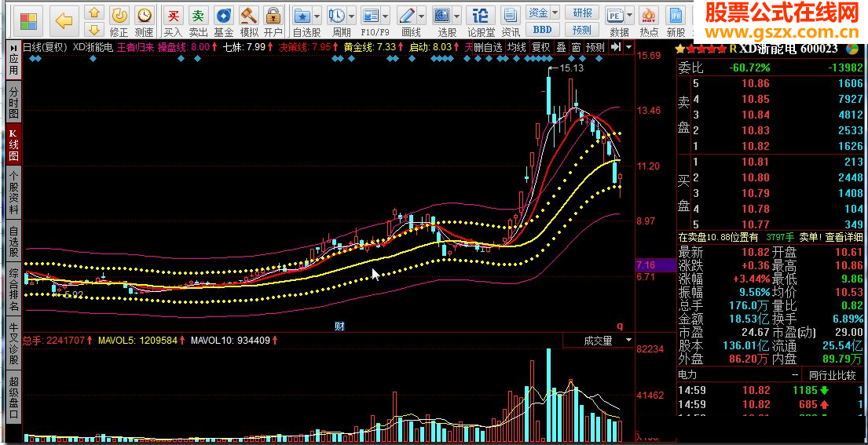Viewport: 868px width, 445px height.
Task: Open 论股堂 discussion forum icon
Action: coord(481,16)
